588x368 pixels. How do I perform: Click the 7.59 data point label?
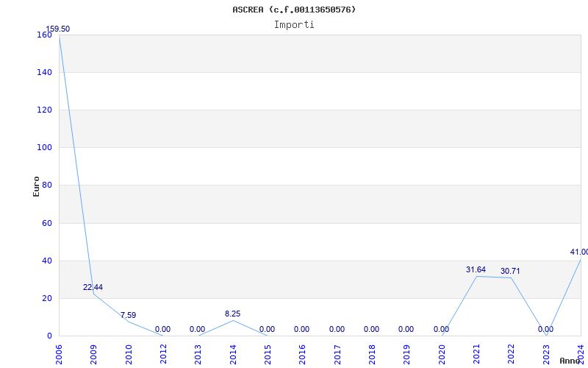[128, 315]
